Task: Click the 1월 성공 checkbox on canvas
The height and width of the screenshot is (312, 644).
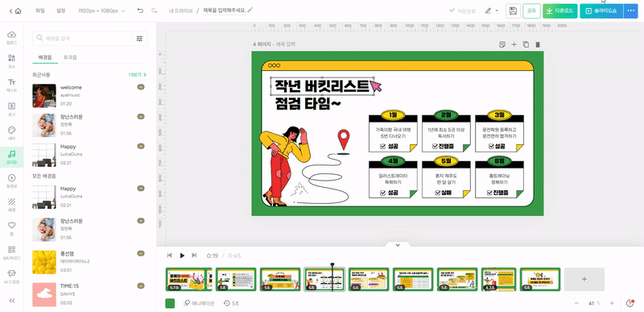Action: click(x=382, y=147)
